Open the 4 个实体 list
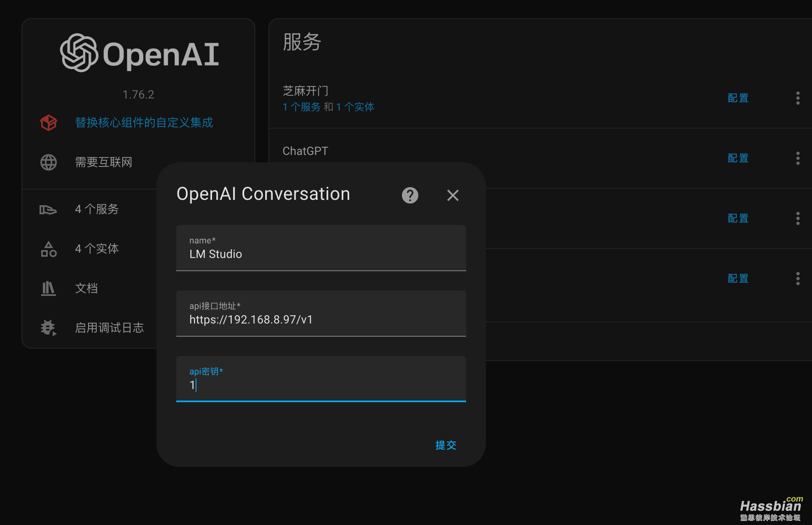The image size is (812, 525). click(x=97, y=248)
